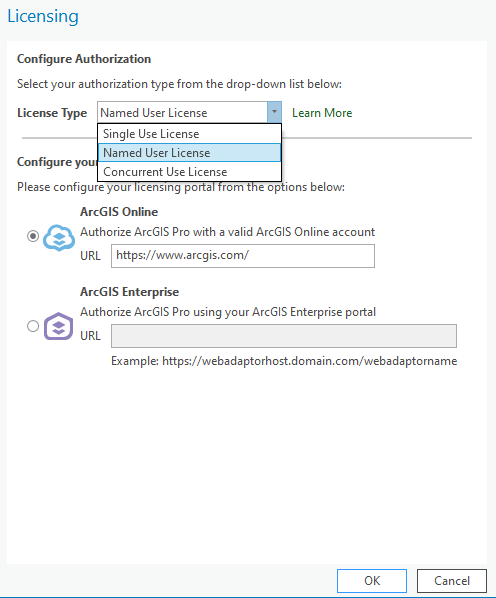The image size is (496, 598).
Task: Click the ArcGIS Online cloud icon
Action: point(59,238)
